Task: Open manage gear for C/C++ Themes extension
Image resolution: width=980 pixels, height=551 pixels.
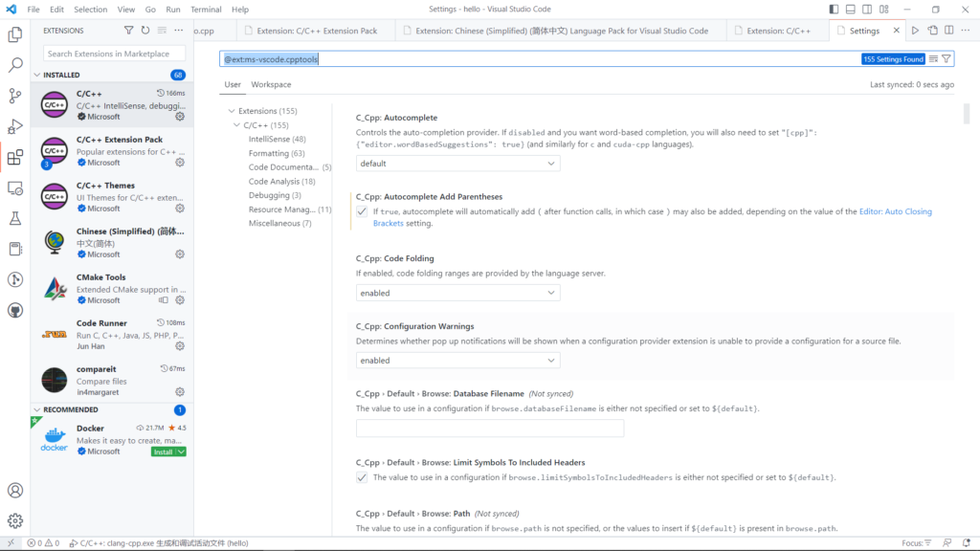Action: pos(180,209)
